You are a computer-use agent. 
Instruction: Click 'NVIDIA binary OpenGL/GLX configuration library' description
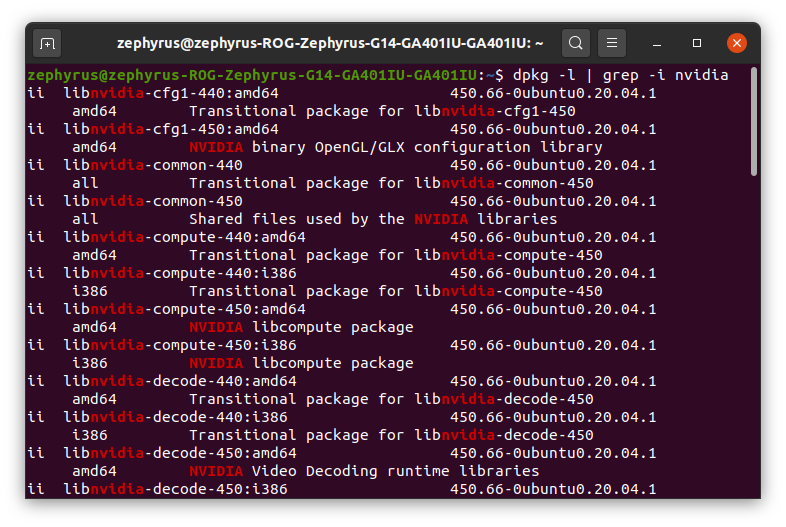click(396, 147)
